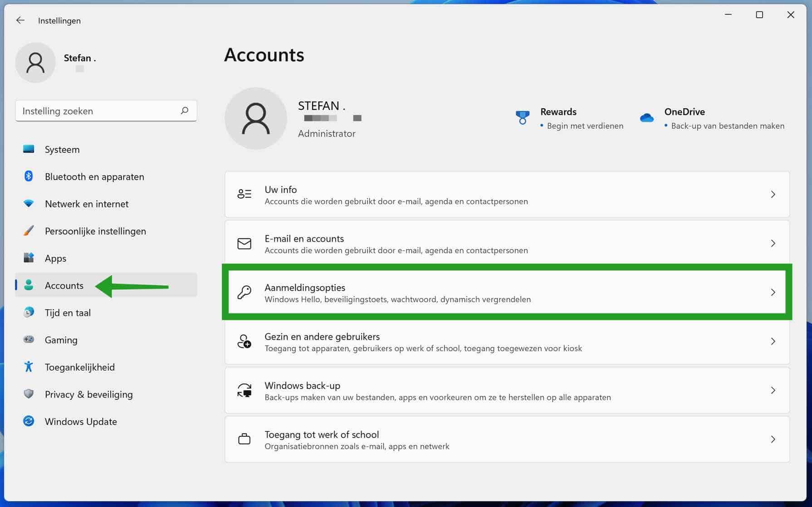The image size is (812, 507).
Task: Click the Rewards medal icon
Action: 523,118
